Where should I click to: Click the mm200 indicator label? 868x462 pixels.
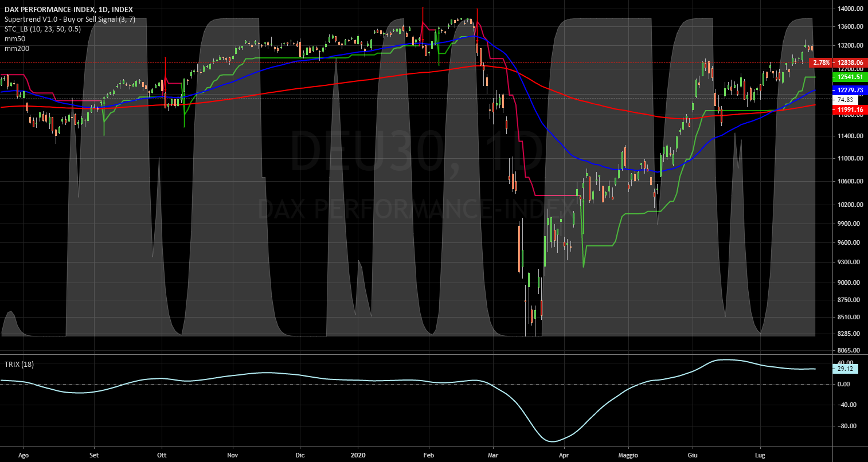tap(17, 48)
